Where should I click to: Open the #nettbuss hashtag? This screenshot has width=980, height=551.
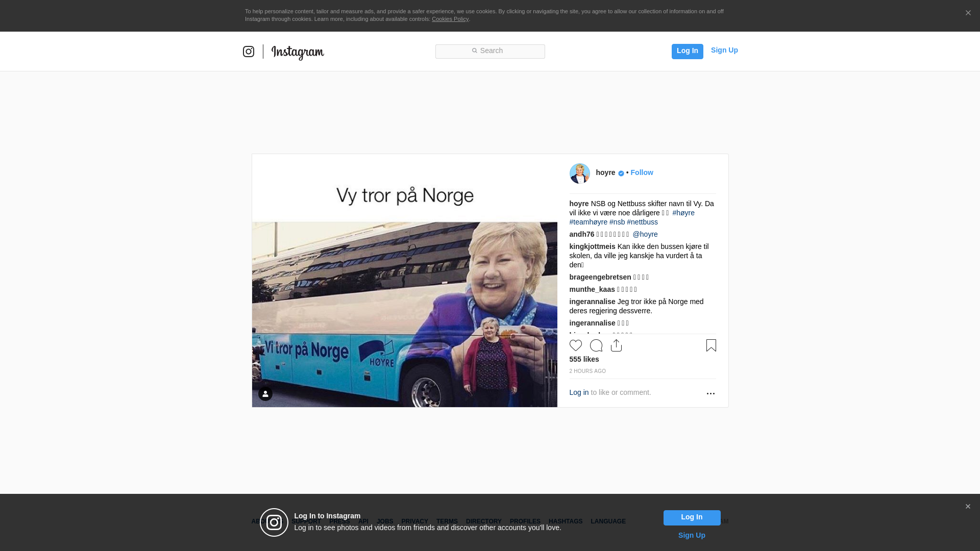[642, 222]
